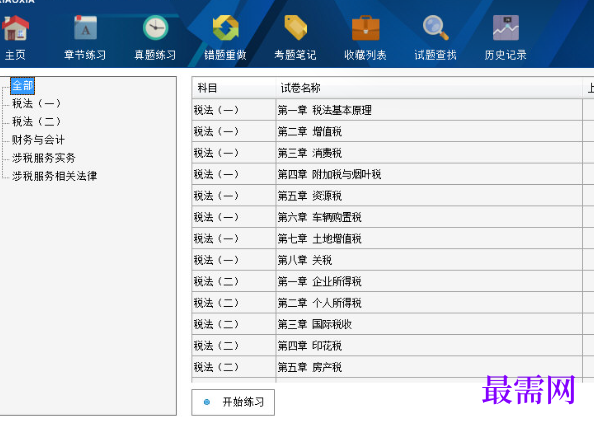Select 涉税服务实务 in the subject tree
The image size is (594, 421).
(x=44, y=158)
